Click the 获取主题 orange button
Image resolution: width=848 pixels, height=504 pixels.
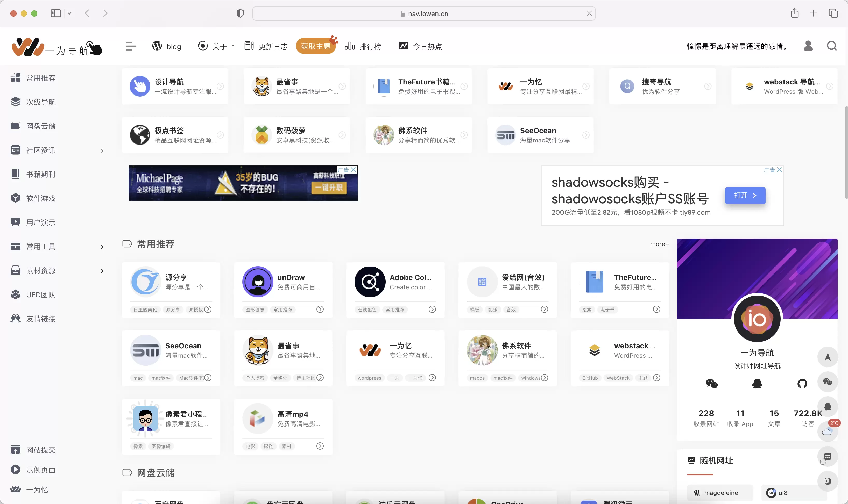pyautogui.click(x=316, y=46)
